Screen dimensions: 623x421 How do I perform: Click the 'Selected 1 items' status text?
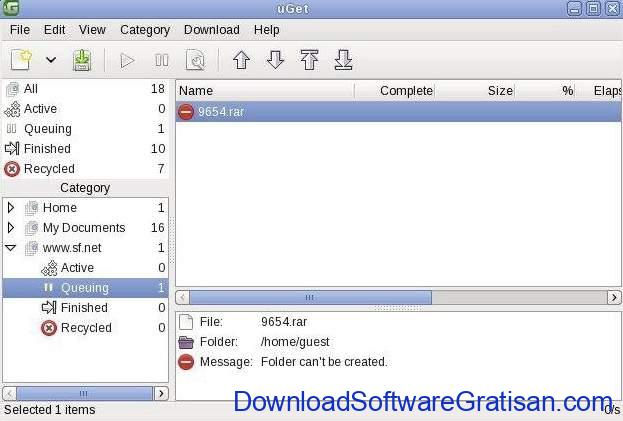click(50, 409)
